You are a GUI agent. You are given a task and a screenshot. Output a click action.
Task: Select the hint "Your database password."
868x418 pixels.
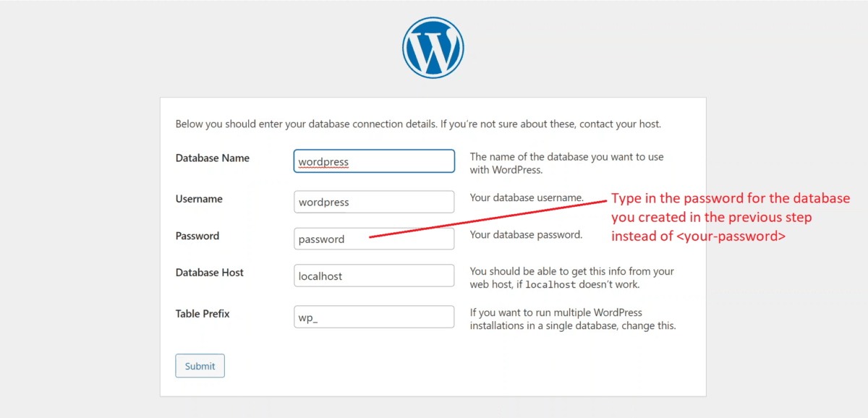pos(526,234)
